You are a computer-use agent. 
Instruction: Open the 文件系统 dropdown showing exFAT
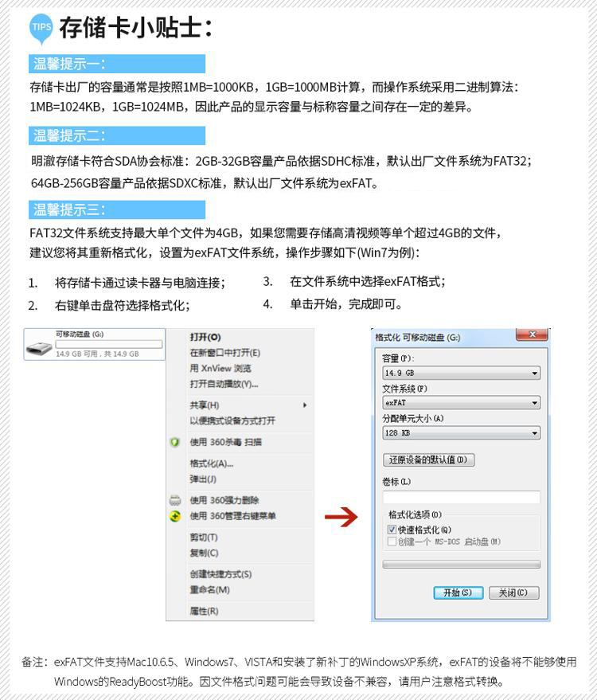pos(462,403)
